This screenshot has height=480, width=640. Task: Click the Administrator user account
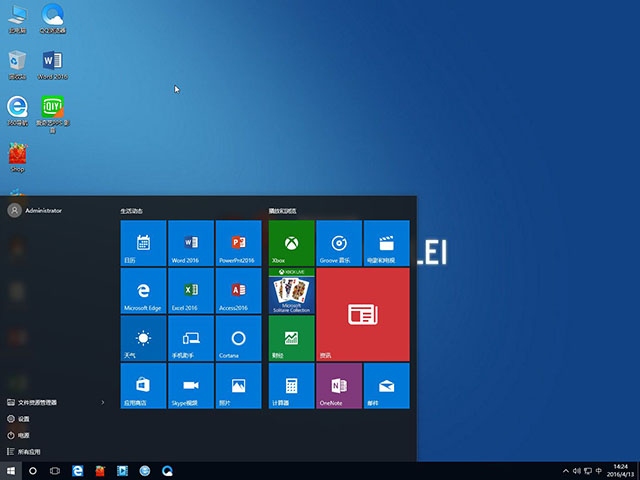pos(35,210)
